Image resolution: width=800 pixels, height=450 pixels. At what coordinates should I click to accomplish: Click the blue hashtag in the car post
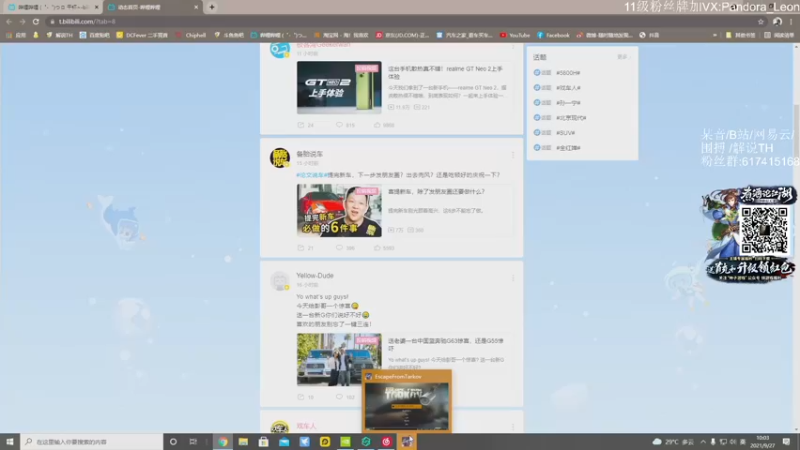(312, 175)
